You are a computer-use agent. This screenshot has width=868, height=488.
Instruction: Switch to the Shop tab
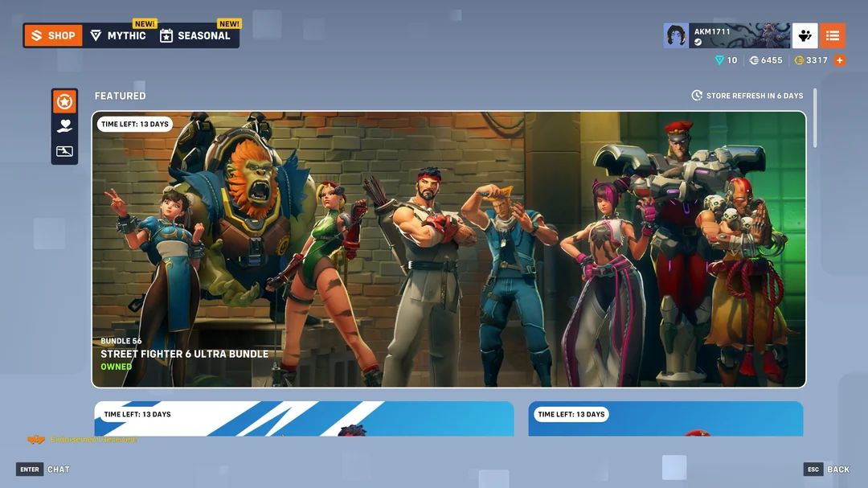click(x=52, y=35)
